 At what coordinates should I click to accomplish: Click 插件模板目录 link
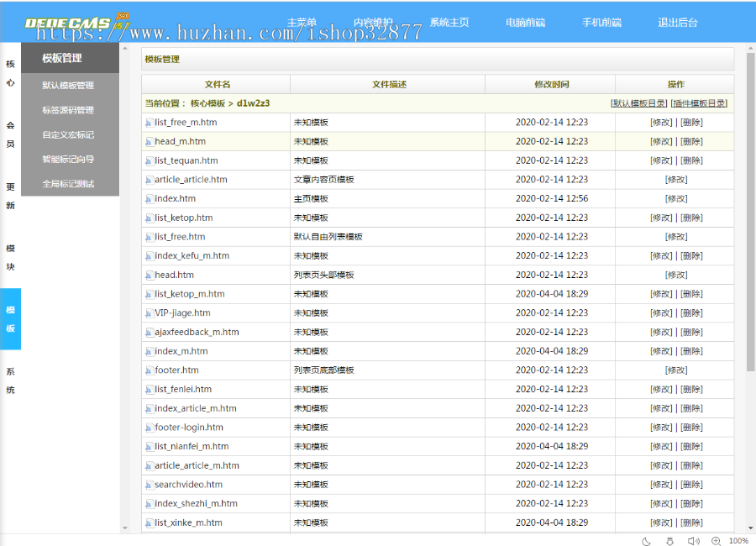coord(699,103)
